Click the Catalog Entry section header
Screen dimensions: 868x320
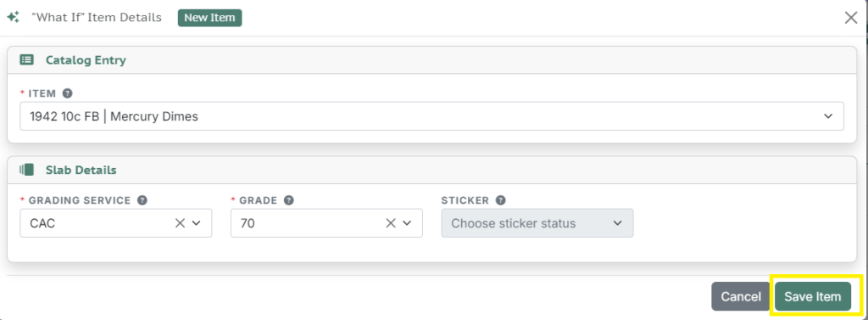(431, 60)
